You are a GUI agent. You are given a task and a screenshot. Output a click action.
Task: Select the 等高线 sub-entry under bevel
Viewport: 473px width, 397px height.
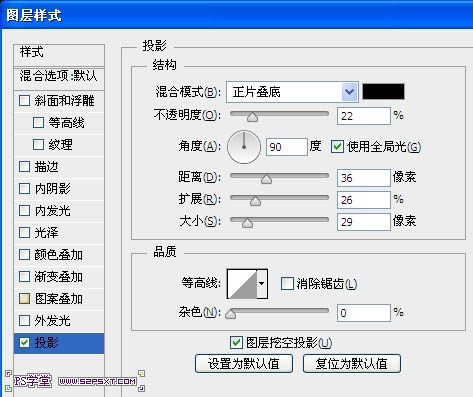coord(59,122)
